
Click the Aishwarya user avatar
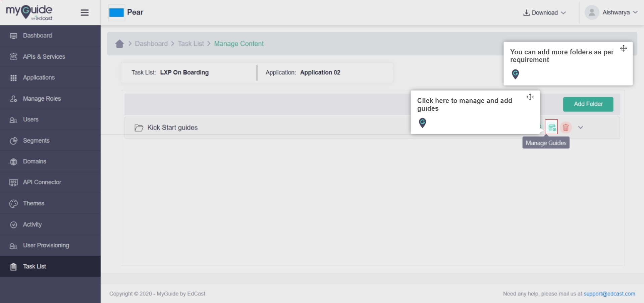[592, 12]
